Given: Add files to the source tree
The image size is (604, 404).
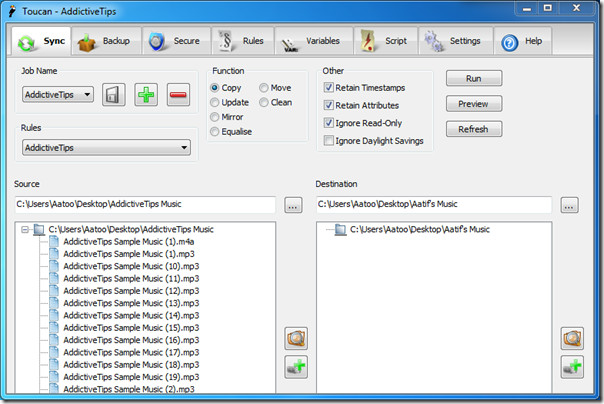Looking at the screenshot, I should coord(296,367).
